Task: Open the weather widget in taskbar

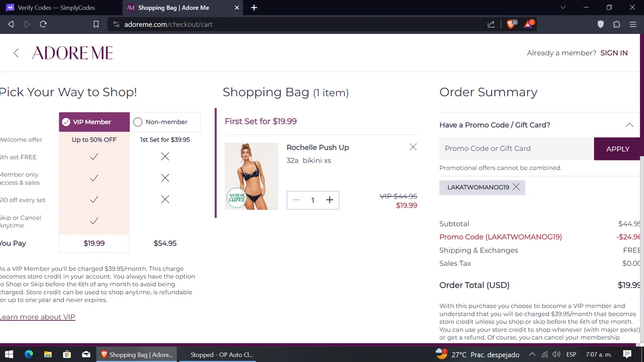Action: 477,354
